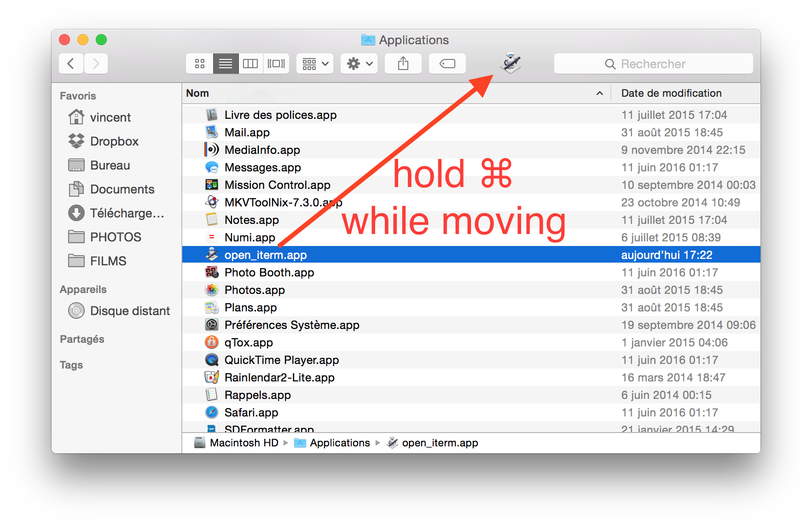
Task: Open the Documents sidebar entry
Action: coord(122,189)
